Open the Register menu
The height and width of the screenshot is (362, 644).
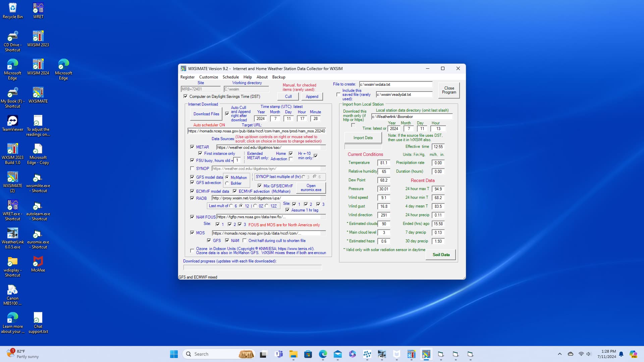click(187, 77)
